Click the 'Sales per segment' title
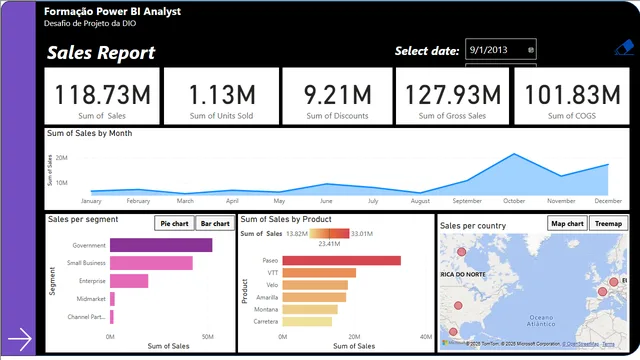This screenshot has height=360, width=640. pyautogui.click(x=83, y=219)
